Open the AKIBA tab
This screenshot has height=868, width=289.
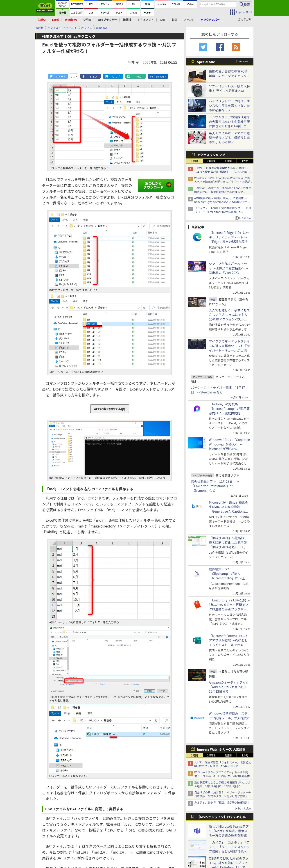[x=119, y=4]
